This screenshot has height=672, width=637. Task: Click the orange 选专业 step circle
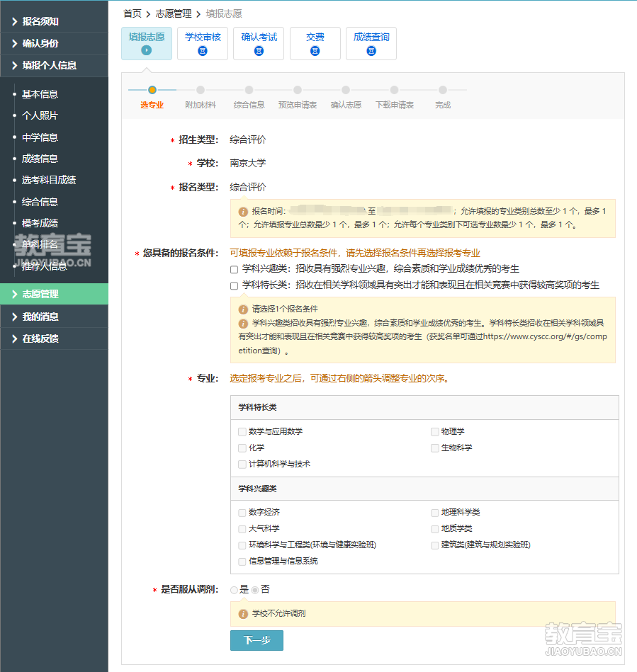(152, 90)
